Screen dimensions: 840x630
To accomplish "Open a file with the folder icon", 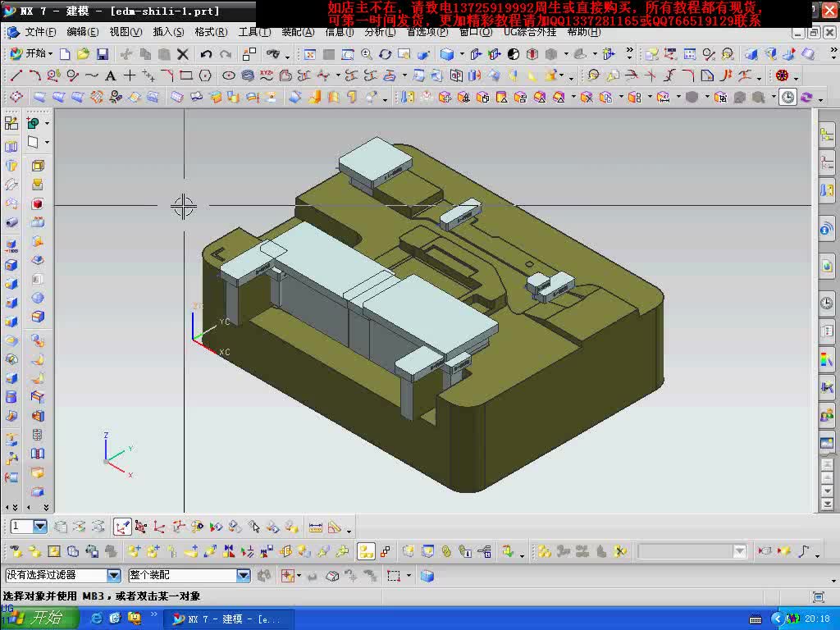I will 83,54.
